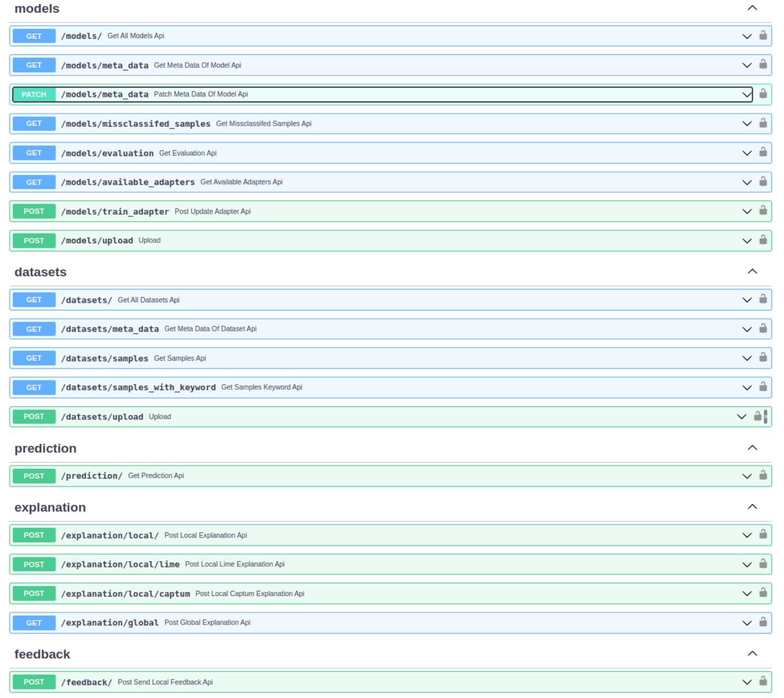The width and height of the screenshot is (784, 698).
Task: Click the lock icon for POST /prediction/
Action: (763, 475)
